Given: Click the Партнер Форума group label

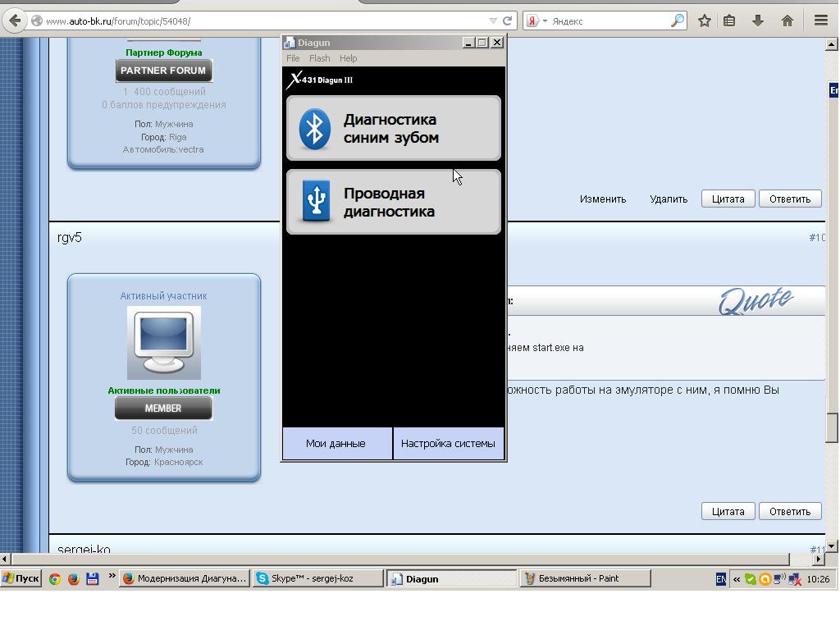Looking at the screenshot, I should click(164, 52).
